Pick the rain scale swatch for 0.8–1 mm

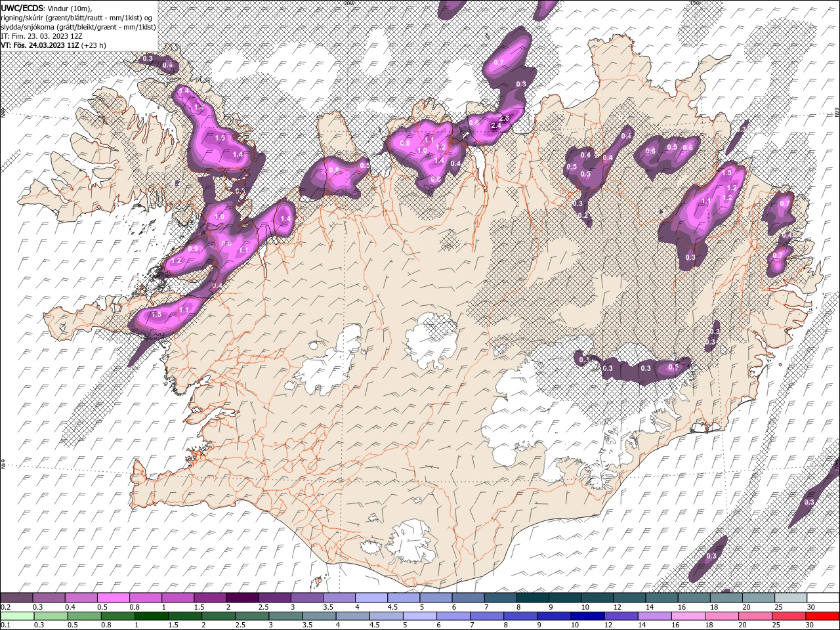tap(118, 616)
